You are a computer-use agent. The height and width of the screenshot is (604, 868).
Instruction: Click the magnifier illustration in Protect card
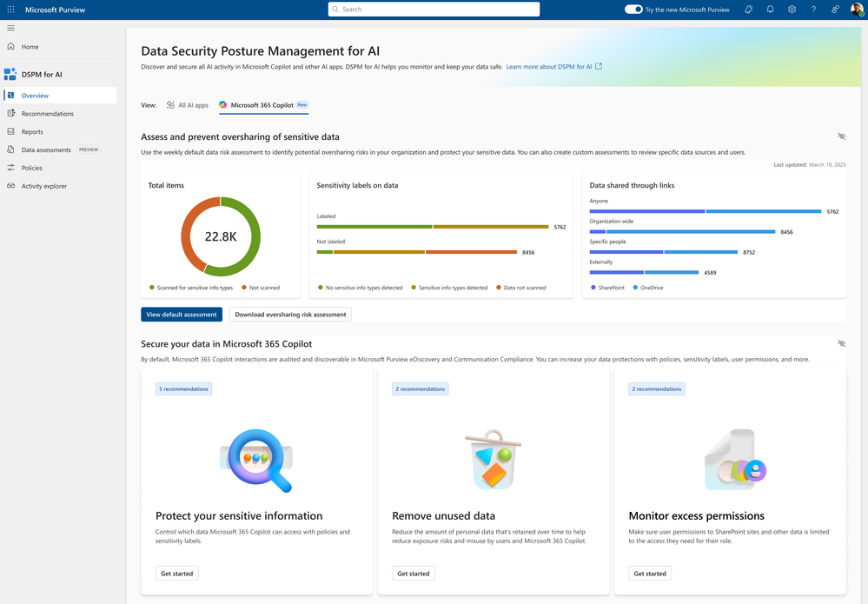[x=256, y=461]
